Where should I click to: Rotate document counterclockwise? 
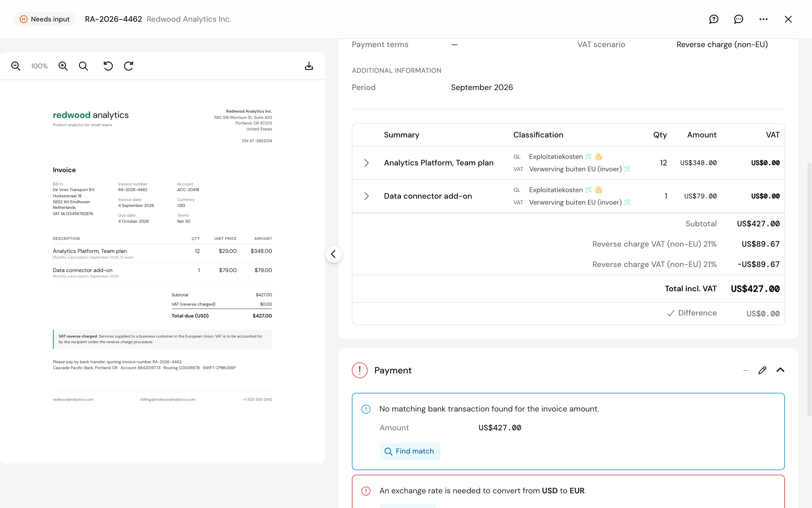tap(108, 66)
